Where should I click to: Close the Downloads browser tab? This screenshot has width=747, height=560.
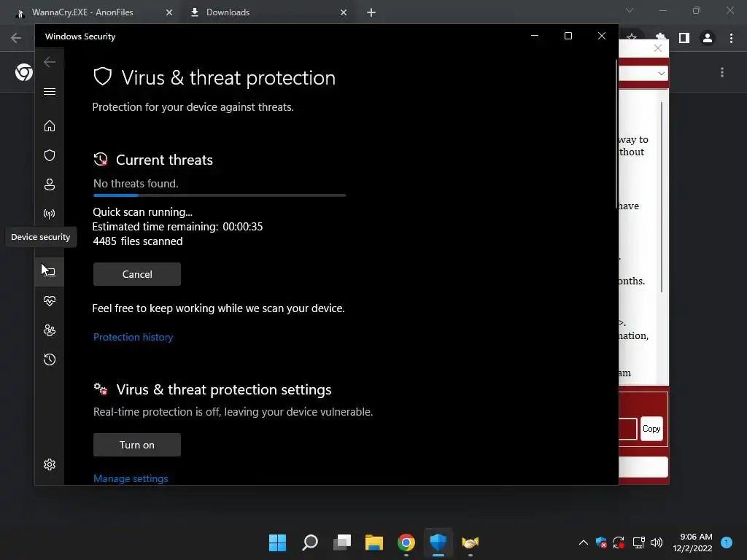[x=344, y=13]
